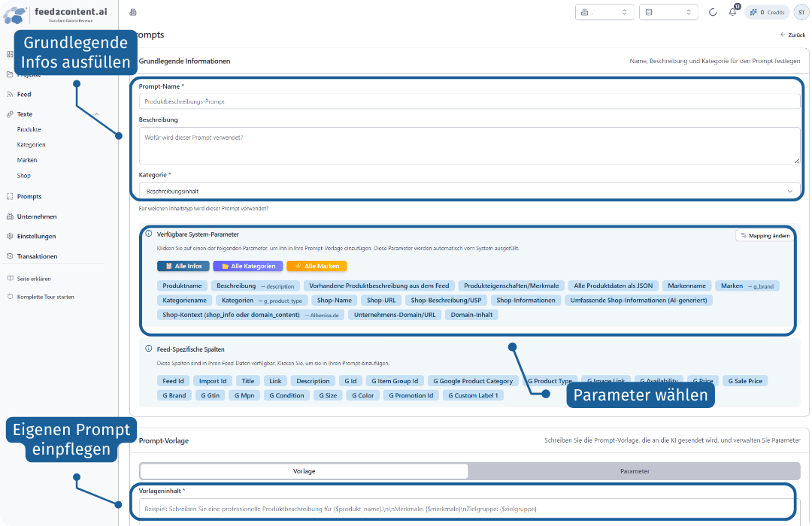Select the Vorlage tab

point(304,471)
